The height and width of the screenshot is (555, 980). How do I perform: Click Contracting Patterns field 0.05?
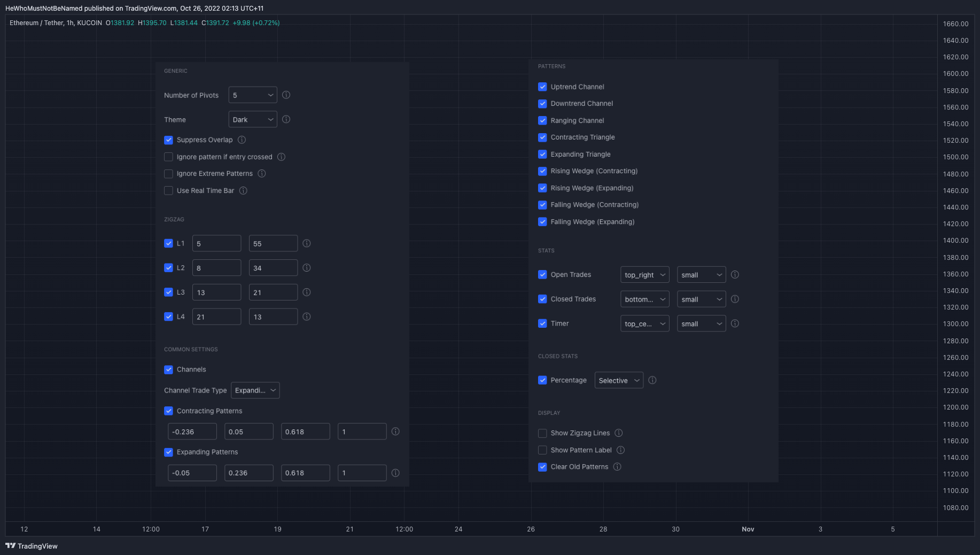(x=249, y=431)
